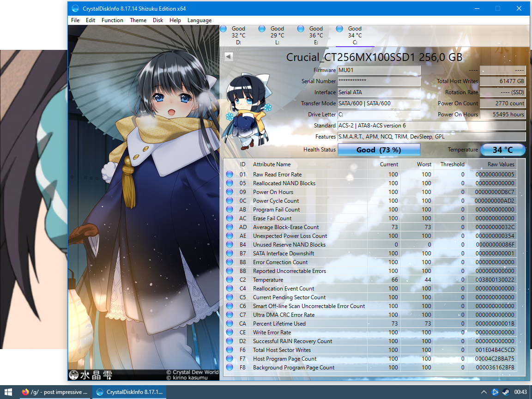532x399 pixels.
Task: Click the Transfer Mode SATA/600 field
Action: [x=379, y=103]
